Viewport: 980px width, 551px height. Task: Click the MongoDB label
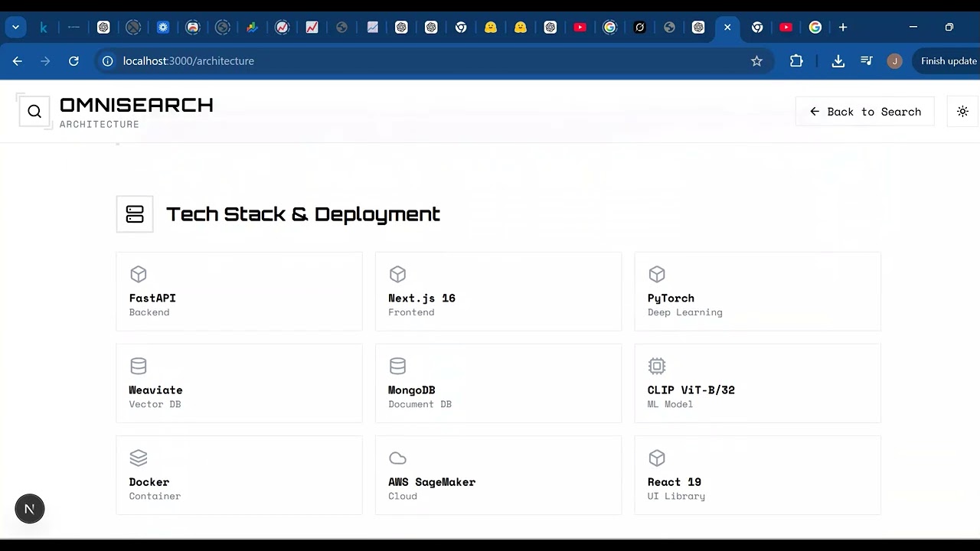[x=412, y=390]
